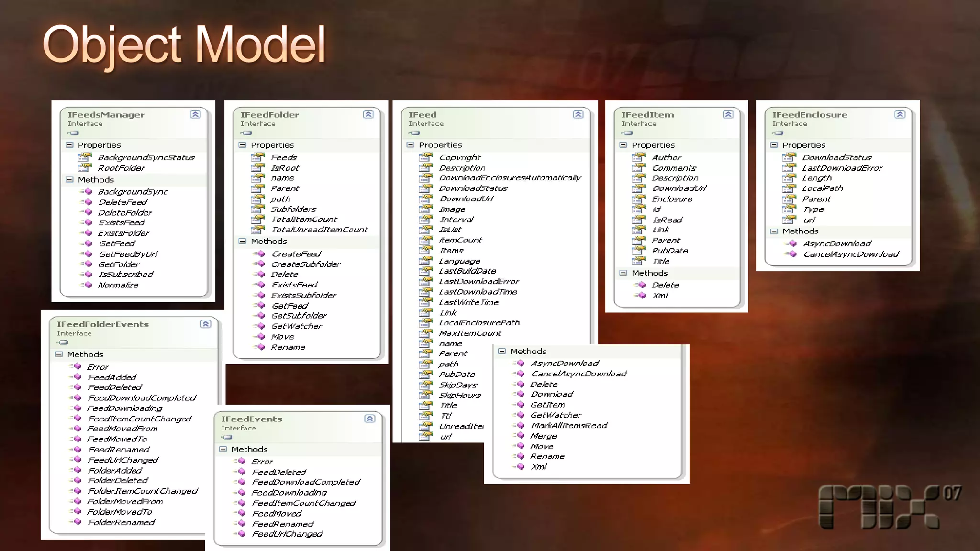Click the IFeedEvents collapse chevron
This screenshot has height=551, width=980.
point(369,419)
